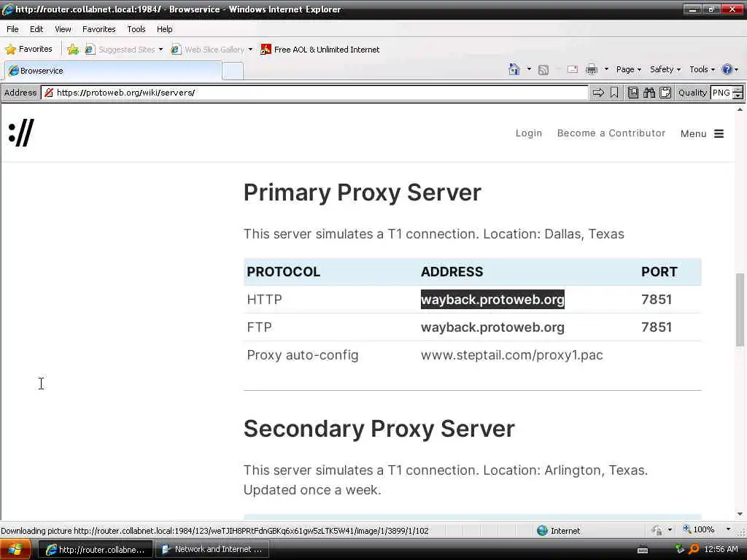The height and width of the screenshot is (560, 747).
Task: Click the page vertical scrollbar thumb
Action: pos(740,309)
